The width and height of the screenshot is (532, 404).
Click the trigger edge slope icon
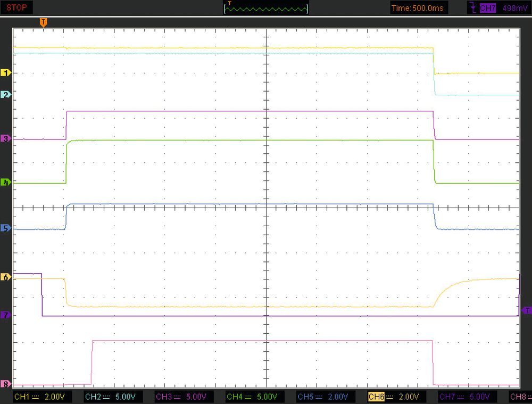(472, 8)
